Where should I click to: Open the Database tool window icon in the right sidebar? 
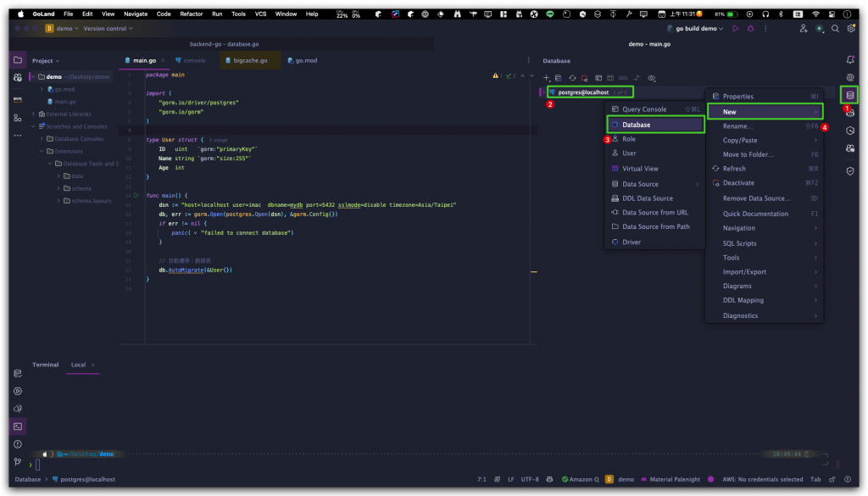tap(850, 95)
